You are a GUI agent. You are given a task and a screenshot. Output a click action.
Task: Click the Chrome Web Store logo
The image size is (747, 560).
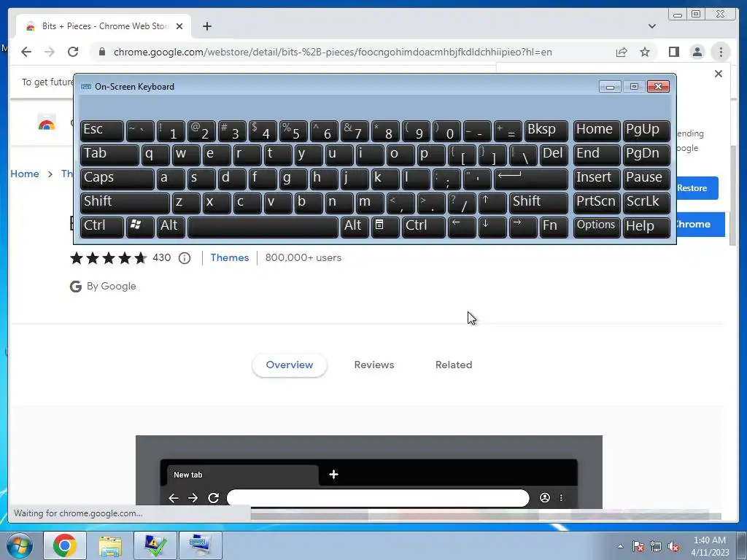coord(46,123)
